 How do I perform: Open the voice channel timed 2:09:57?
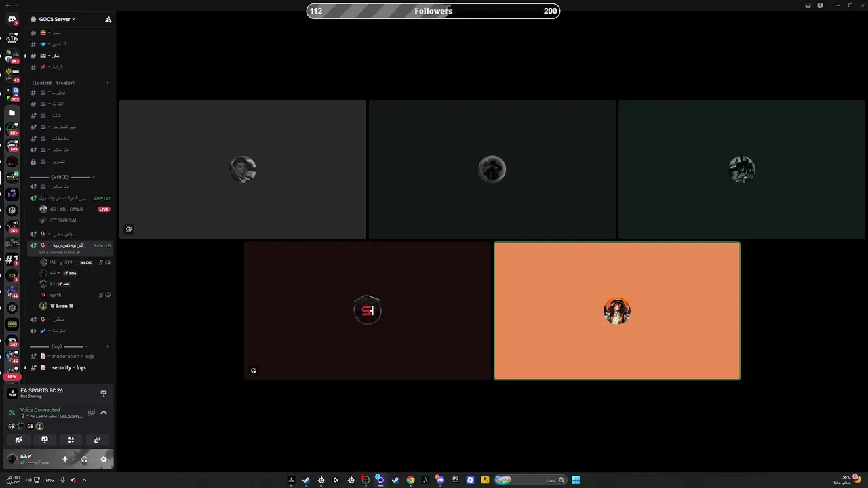pos(70,198)
